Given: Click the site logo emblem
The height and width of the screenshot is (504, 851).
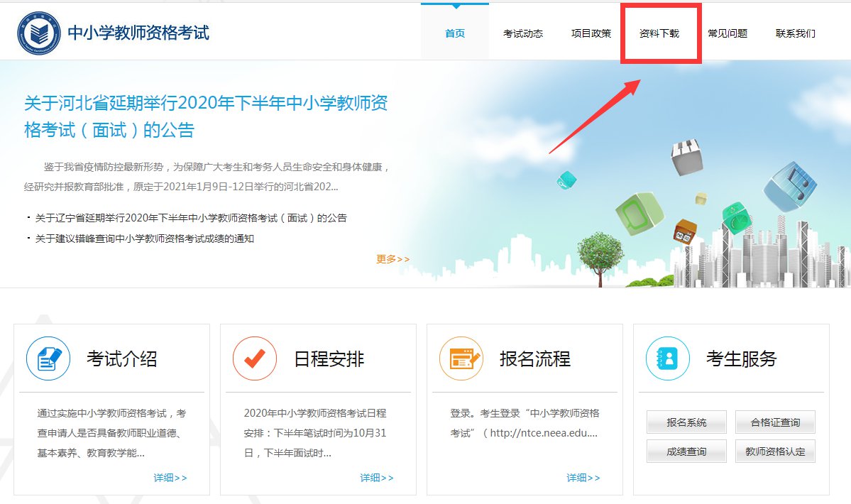Looking at the screenshot, I should pyautogui.click(x=39, y=33).
